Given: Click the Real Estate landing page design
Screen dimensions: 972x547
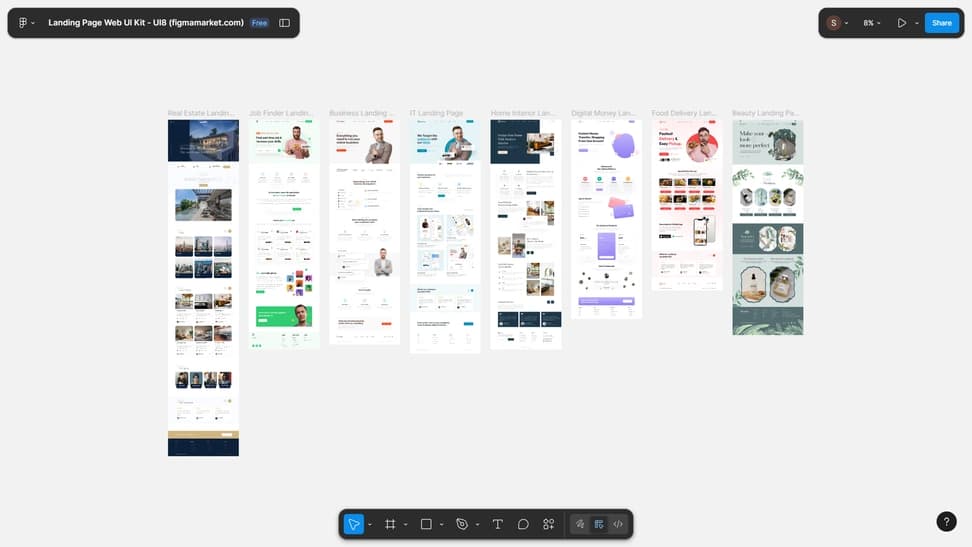Looking at the screenshot, I should (x=203, y=288).
